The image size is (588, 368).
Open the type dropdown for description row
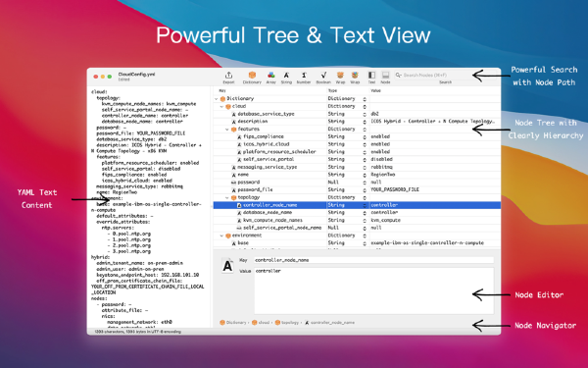365,122
